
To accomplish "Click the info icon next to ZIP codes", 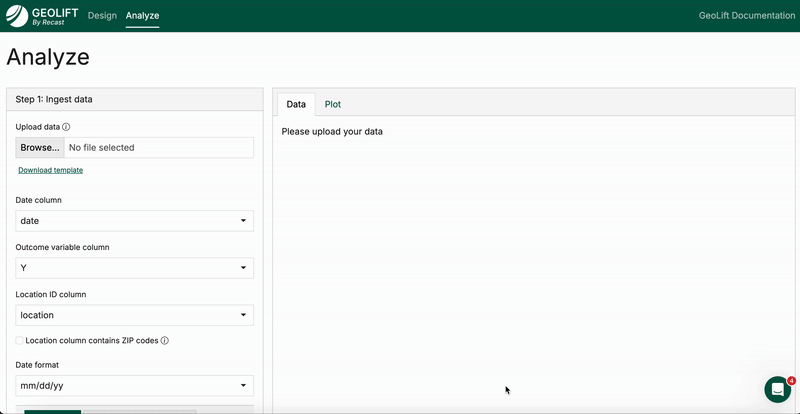I will [165, 340].
